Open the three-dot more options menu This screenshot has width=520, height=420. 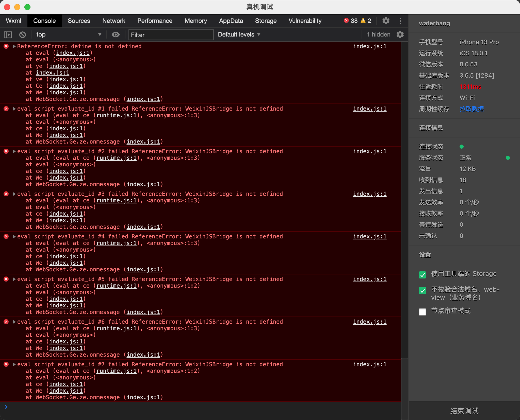tap(400, 21)
